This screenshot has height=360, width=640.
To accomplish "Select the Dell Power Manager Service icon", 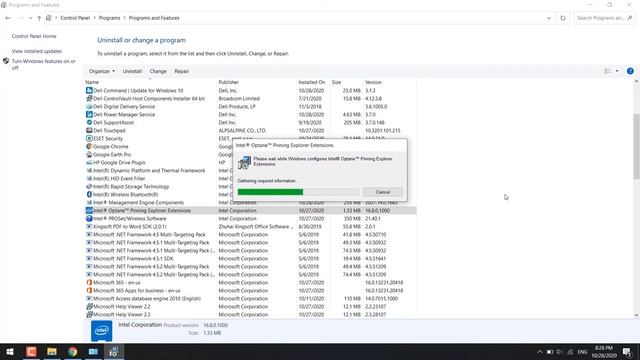I will point(89,114).
